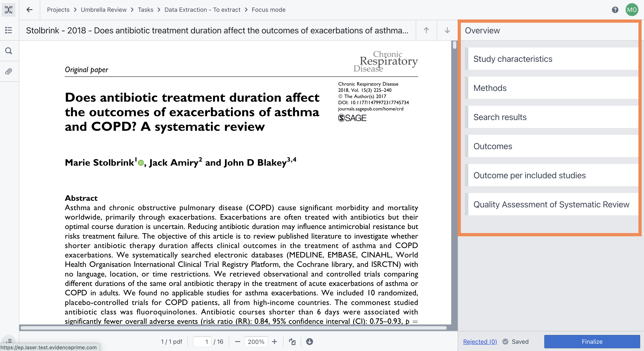
Task: Go to next study with down arrow
Action: pyautogui.click(x=447, y=30)
